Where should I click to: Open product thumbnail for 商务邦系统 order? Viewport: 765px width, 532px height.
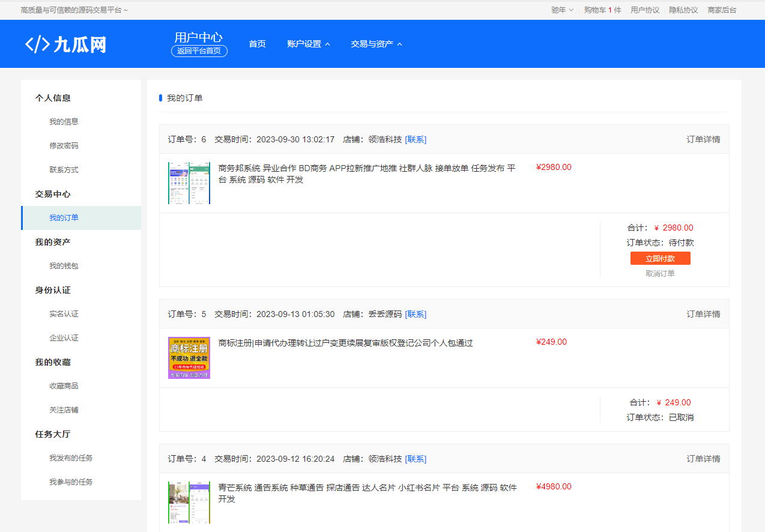point(189,183)
